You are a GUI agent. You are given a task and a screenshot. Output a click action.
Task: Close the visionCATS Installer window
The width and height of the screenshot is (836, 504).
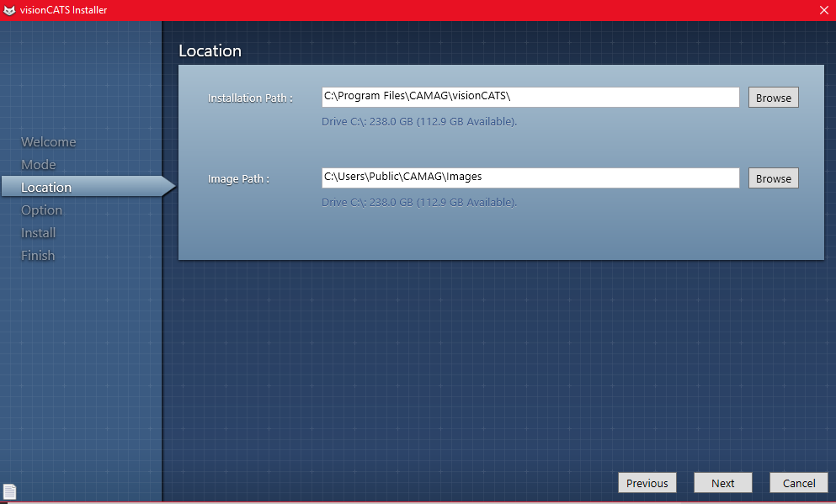pyautogui.click(x=823, y=10)
